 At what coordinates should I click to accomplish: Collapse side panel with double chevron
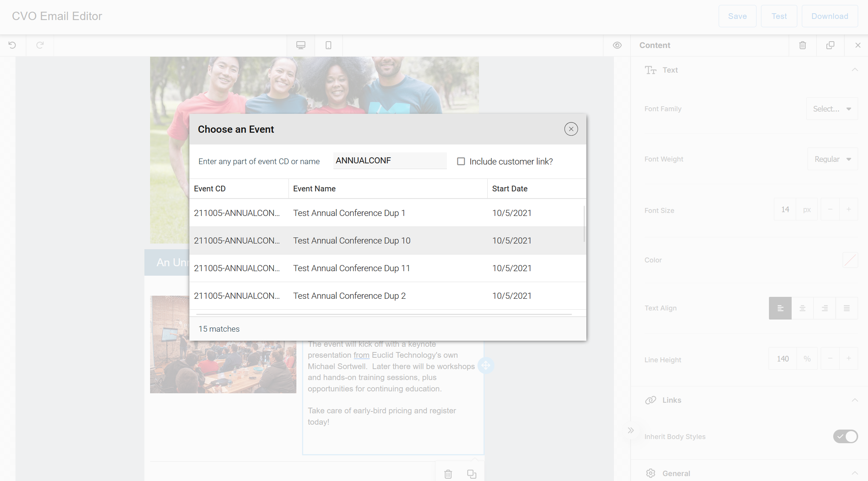click(x=631, y=430)
